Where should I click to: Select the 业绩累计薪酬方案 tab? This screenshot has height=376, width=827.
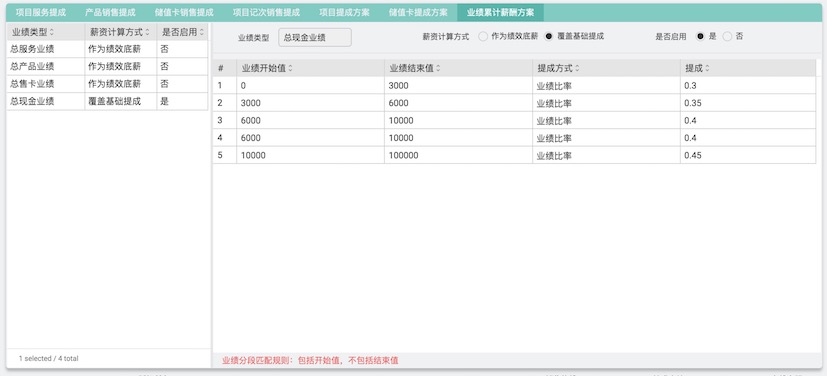pos(501,13)
